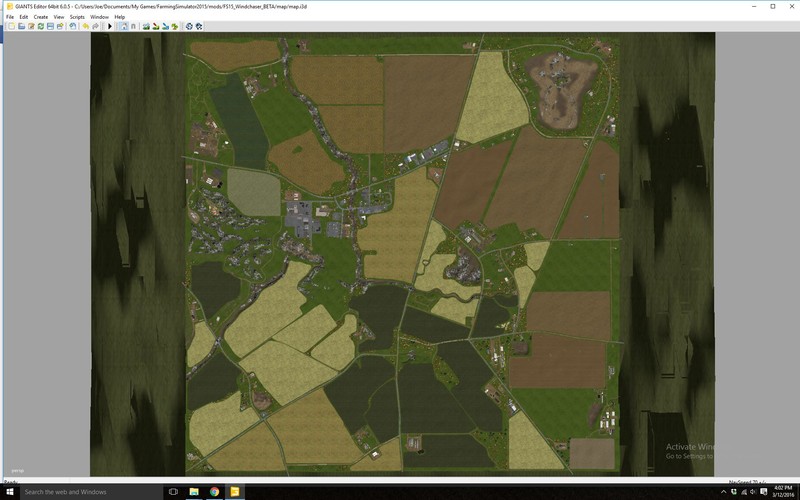Viewport: 800px width, 500px height.
Task: Expand the Create menu
Action: pos(40,17)
